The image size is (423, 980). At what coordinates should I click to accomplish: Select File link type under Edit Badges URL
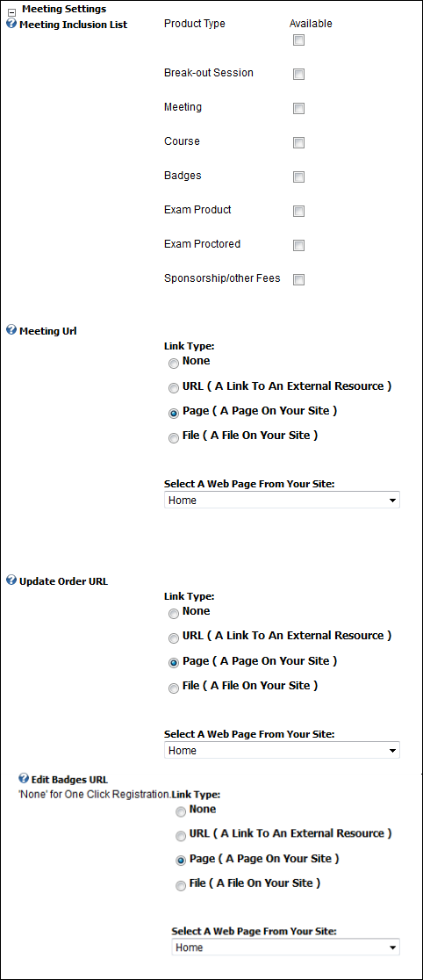(181, 886)
